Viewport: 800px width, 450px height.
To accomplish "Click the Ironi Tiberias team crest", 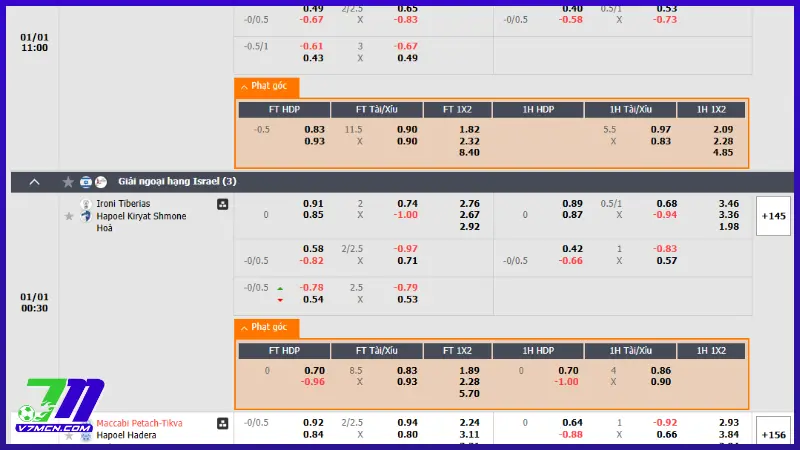I will click(86, 204).
